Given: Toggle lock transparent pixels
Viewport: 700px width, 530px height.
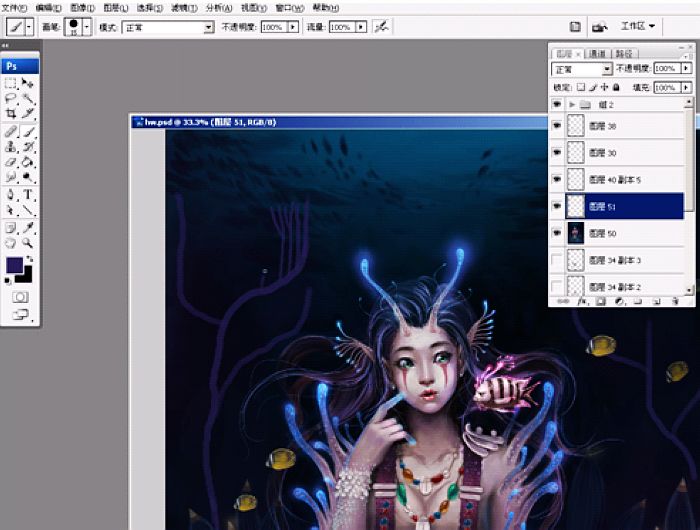Looking at the screenshot, I should pos(581,87).
